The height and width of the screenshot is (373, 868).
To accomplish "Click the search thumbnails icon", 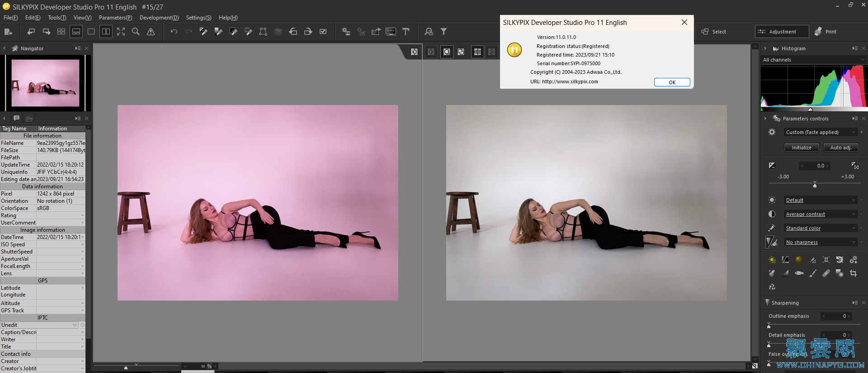I will point(429,32).
